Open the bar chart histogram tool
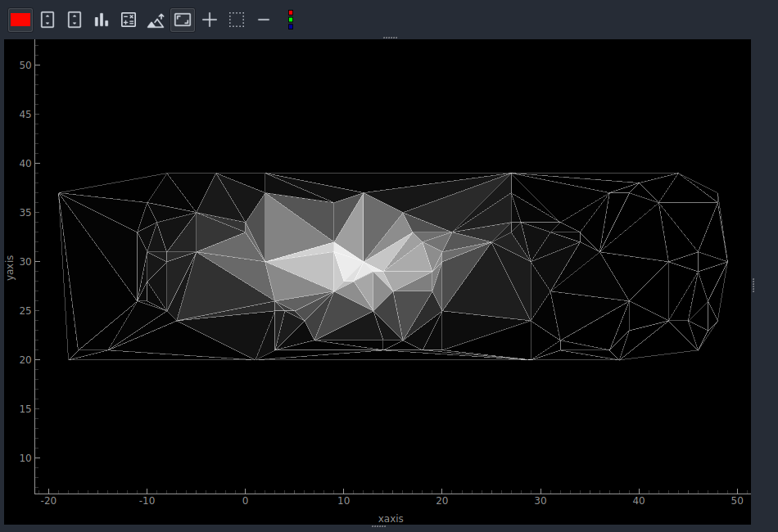 [102, 20]
